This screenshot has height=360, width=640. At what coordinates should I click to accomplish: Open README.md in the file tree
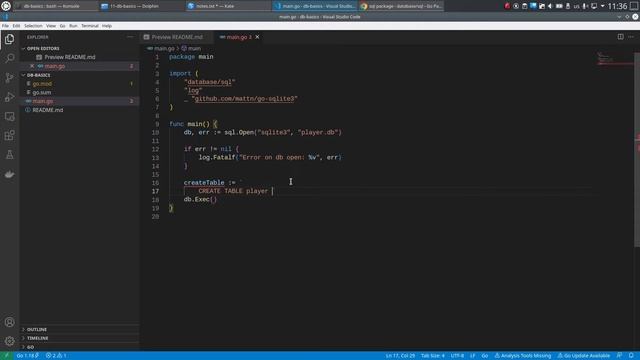coord(80,110)
